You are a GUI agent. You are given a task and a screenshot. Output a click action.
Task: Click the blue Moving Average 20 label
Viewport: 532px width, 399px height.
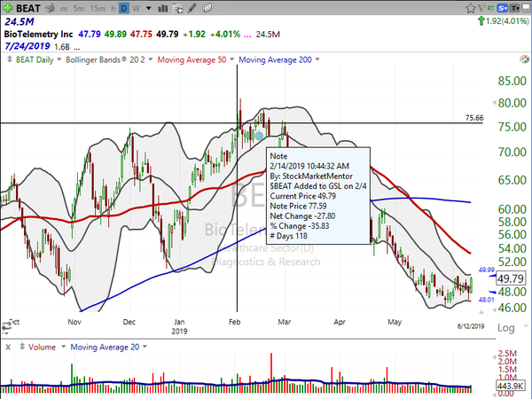tap(105, 347)
